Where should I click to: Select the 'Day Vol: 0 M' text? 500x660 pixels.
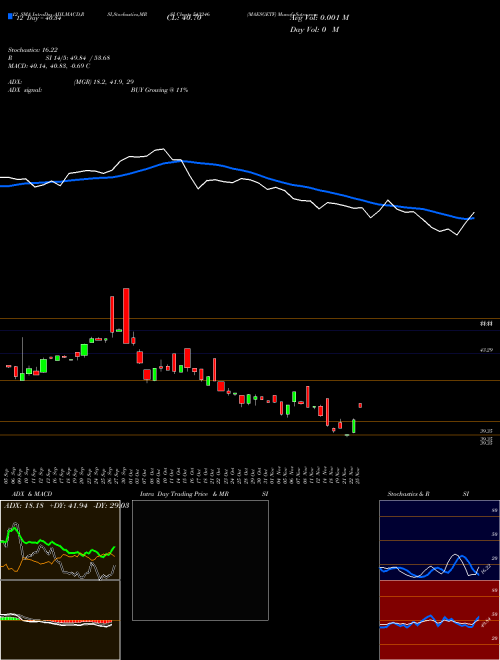pos(314,30)
